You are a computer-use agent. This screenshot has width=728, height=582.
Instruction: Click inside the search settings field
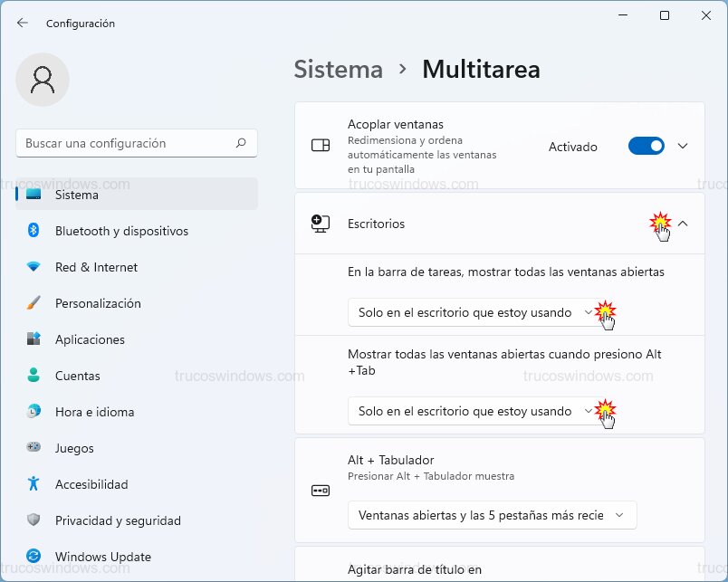[x=136, y=143]
